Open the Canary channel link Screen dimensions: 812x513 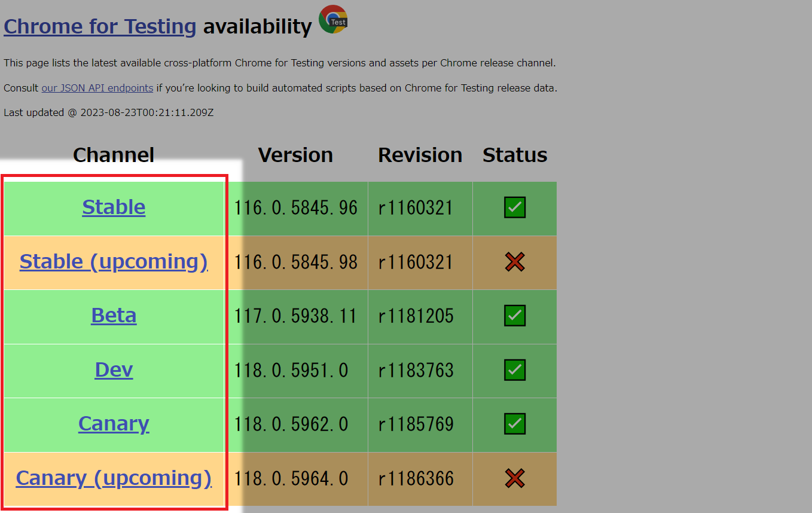coord(114,423)
